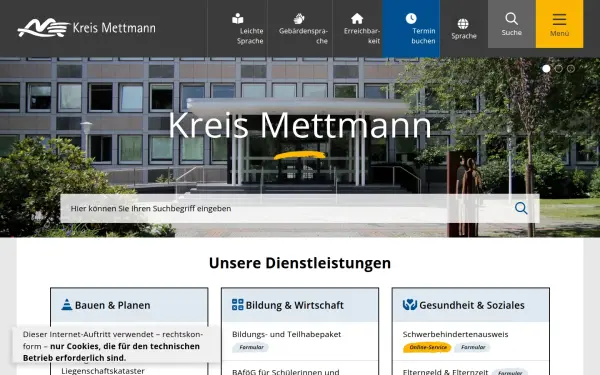Click the Kreis Mettmann hero title
The height and width of the screenshot is (375, 600).
[300, 125]
